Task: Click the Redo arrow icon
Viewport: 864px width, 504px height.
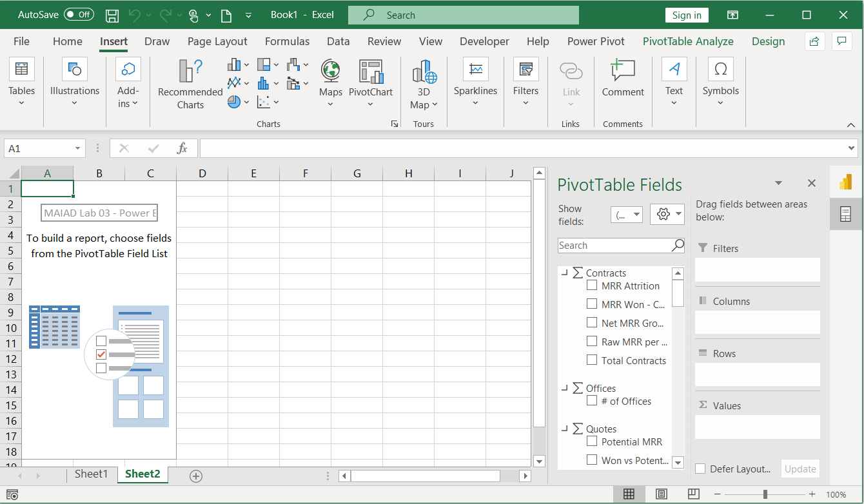Action: pyautogui.click(x=165, y=15)
